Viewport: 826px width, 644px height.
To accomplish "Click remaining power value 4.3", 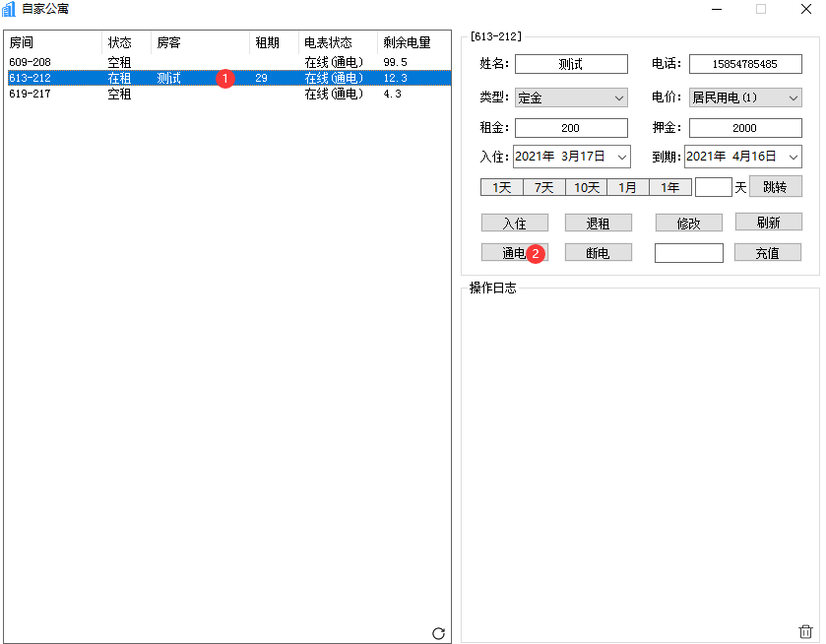I will [x=392, y=94].
